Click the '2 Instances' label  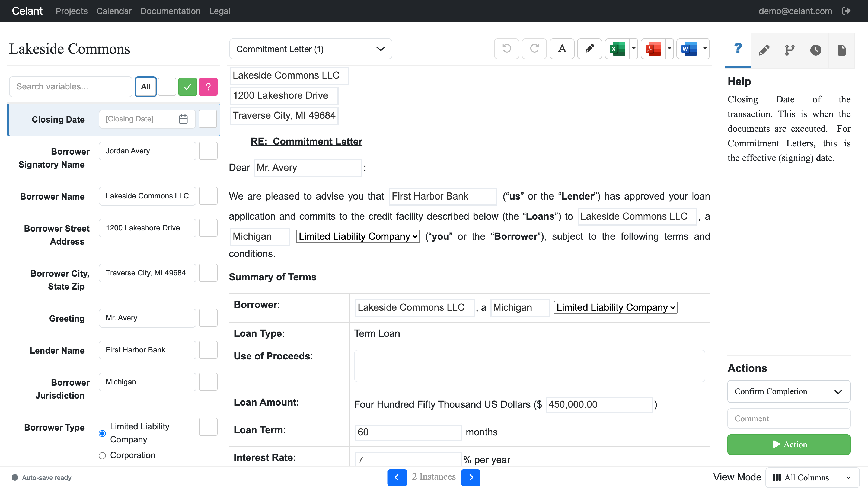(x=434, y=477)
